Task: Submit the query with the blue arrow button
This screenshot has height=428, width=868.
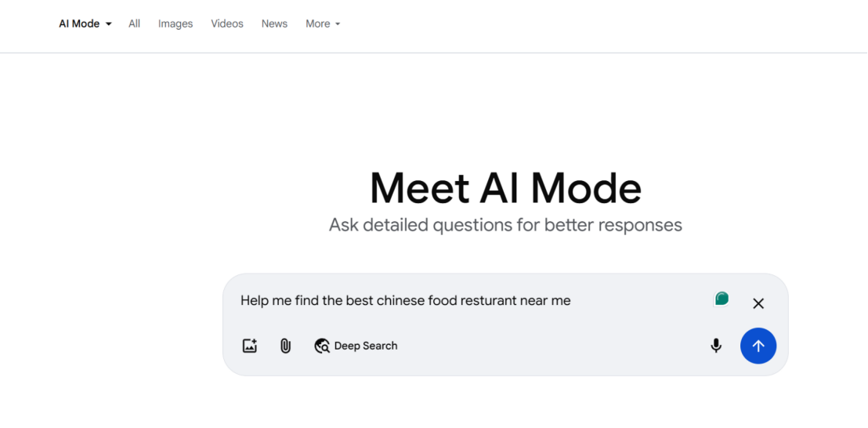Action: pos(758,346)
